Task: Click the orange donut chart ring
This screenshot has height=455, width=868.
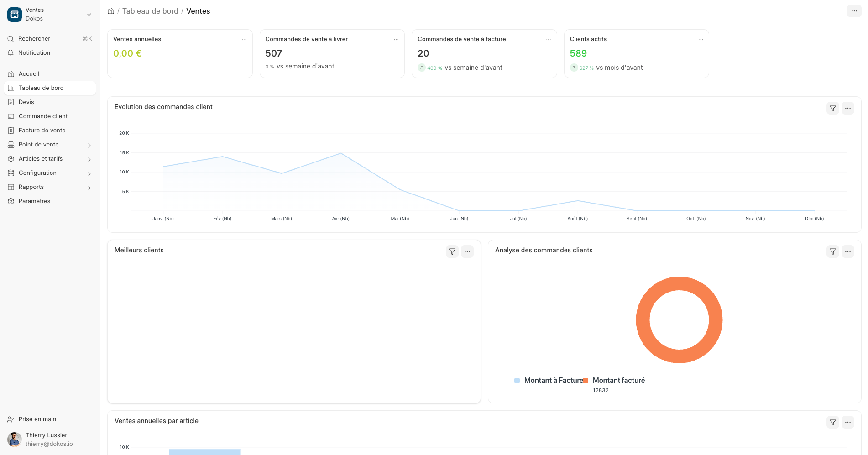Action: [x=680, y=283]
